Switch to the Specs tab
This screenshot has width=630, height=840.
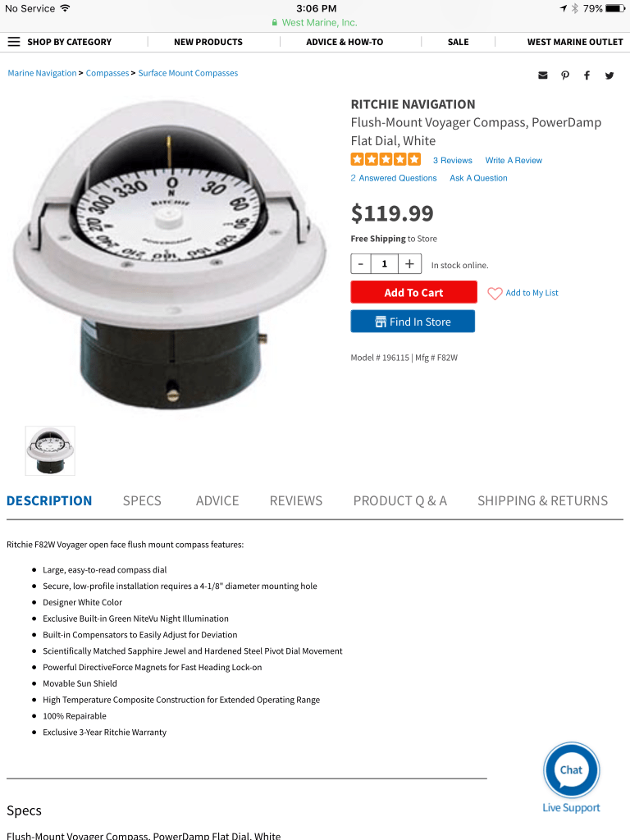click(142, 501)
